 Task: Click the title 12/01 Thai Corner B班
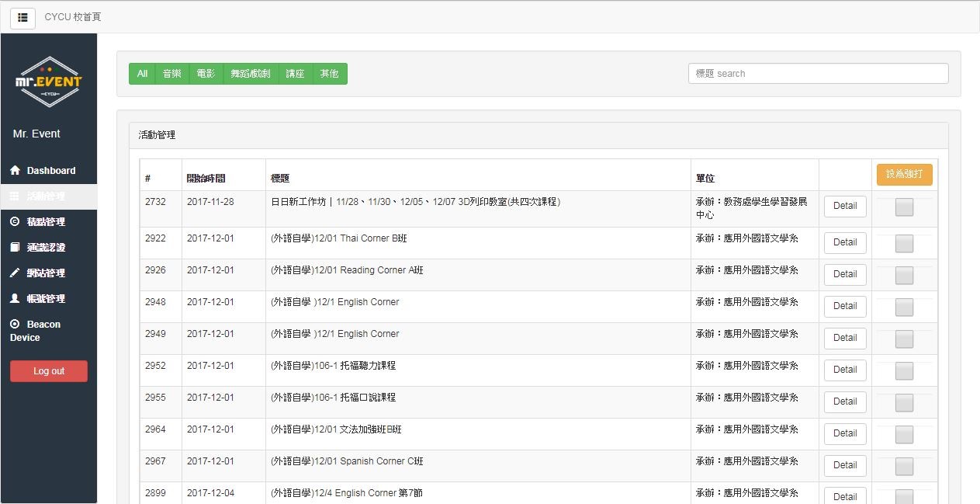[x=338, y=238]
